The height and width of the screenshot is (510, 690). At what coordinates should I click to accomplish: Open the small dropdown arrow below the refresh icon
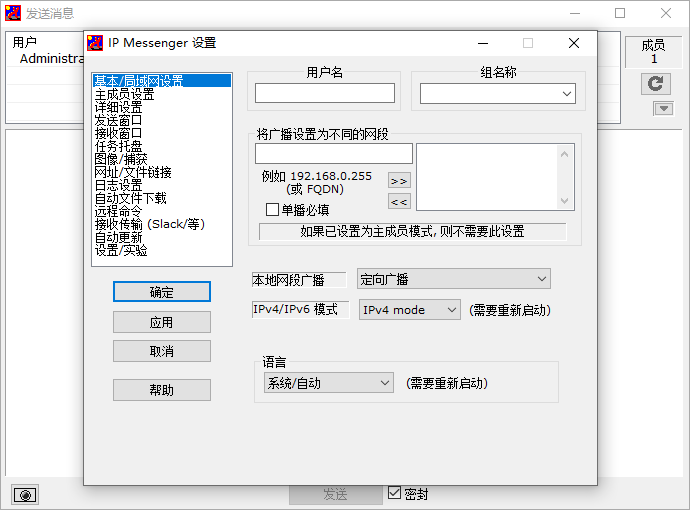tap(664, 108)
